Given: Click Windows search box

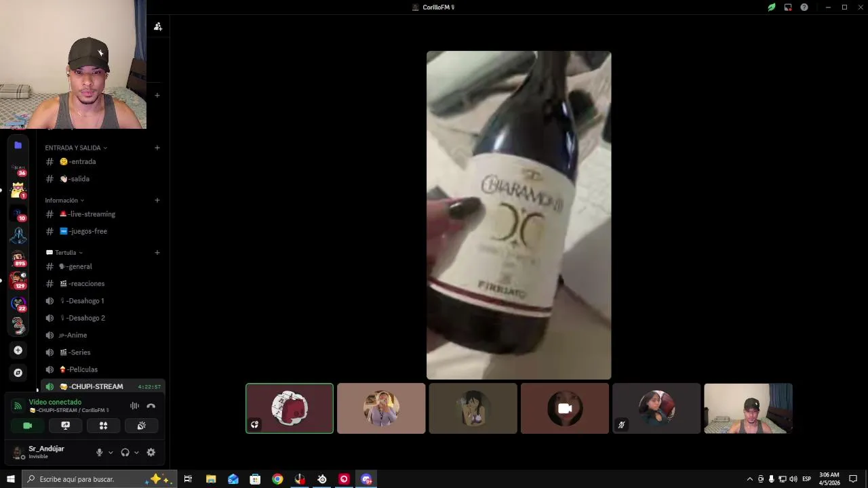Looking at the screenshot, I should 99,479.
